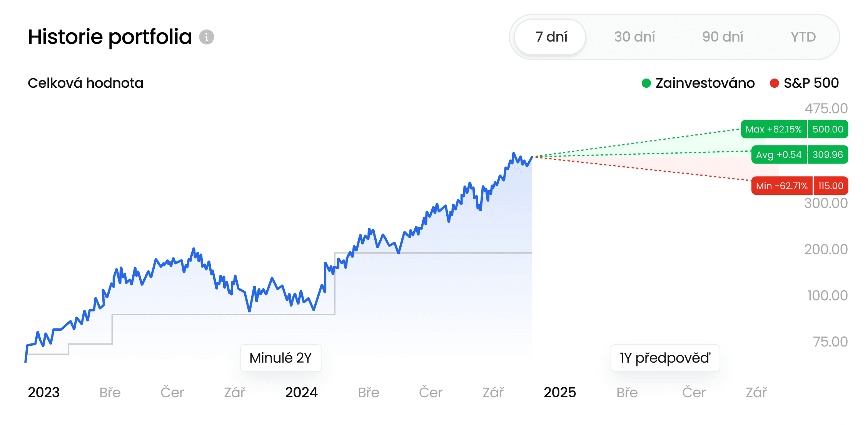Select the 7 dní time range
The width and height of the screenshot is (868, 425).
551,37
